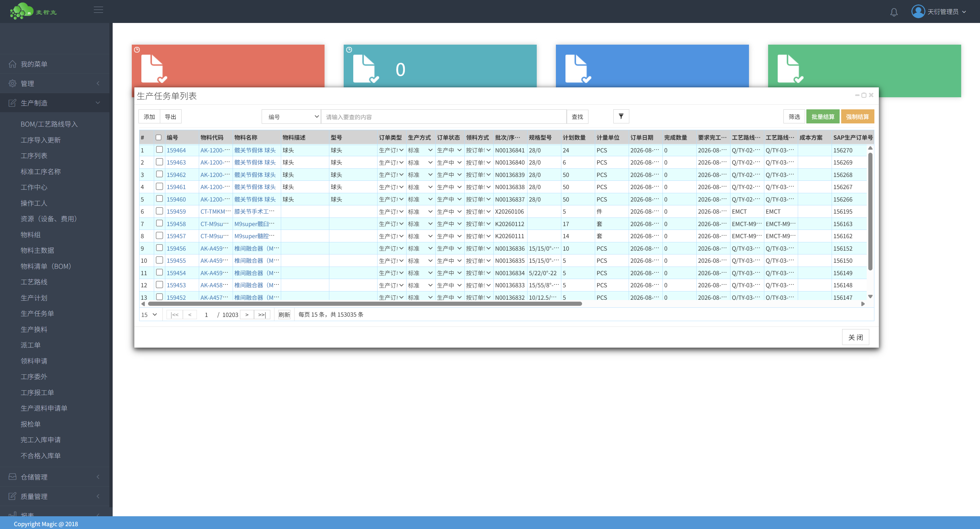Open the 天衍管理员 user dropdown
This screenshot has width=980, height=529.
point(946,12)
